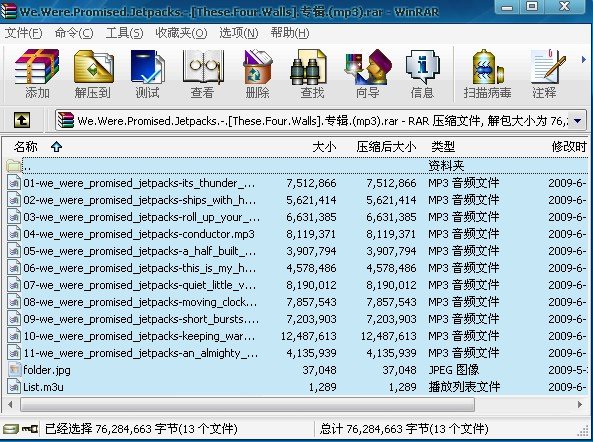Click the archive icon in address bar

(66, 121)
